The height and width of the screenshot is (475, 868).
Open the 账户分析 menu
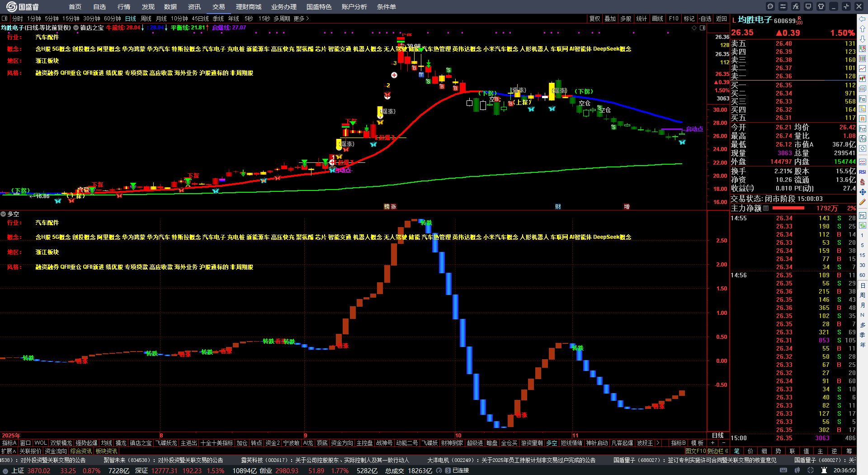(354, 7)
